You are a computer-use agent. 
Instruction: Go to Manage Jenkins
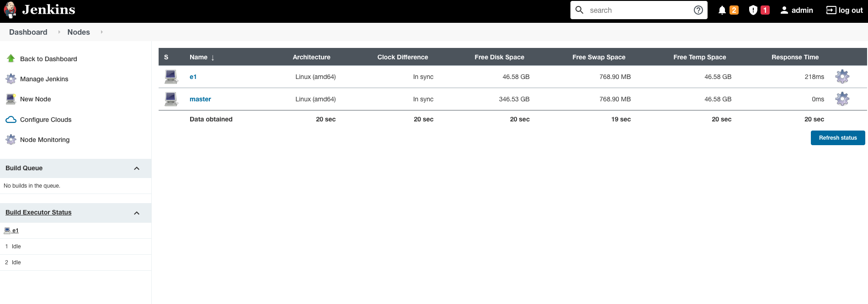pyautogui.click(x=44, y=79)
